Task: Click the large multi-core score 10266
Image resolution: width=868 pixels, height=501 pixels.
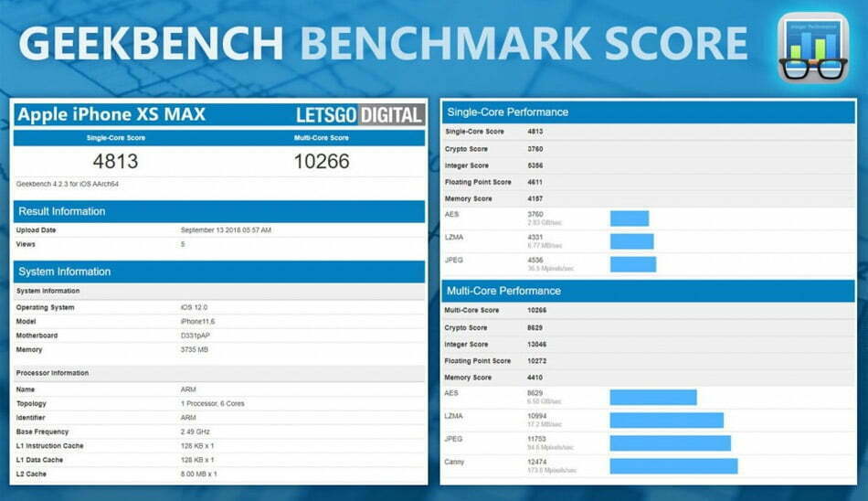Action: (x=322, y=161)
